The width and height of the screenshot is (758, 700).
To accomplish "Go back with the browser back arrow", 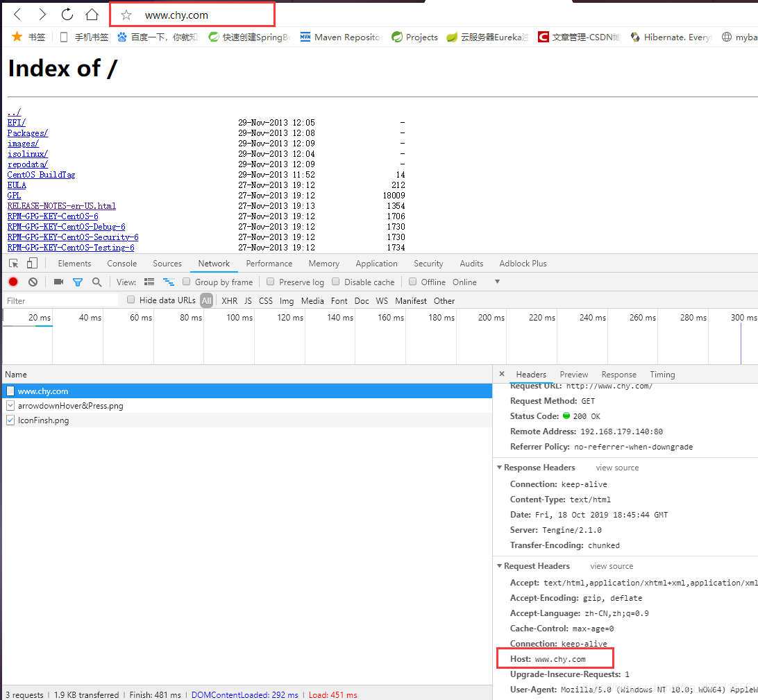I will [x=17, y=15].
